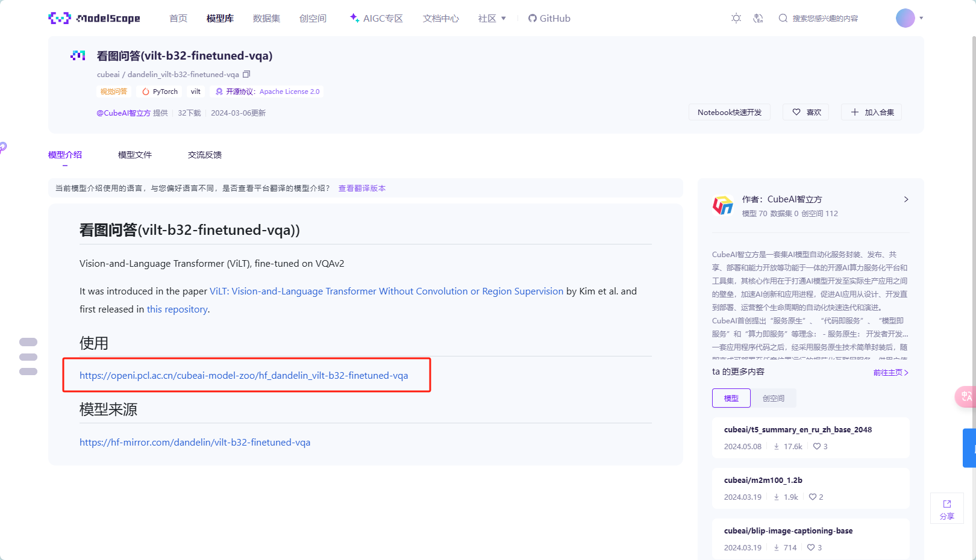Click the table-of-contents outline icon
This screenshot has width=976, height=560.
28,356
